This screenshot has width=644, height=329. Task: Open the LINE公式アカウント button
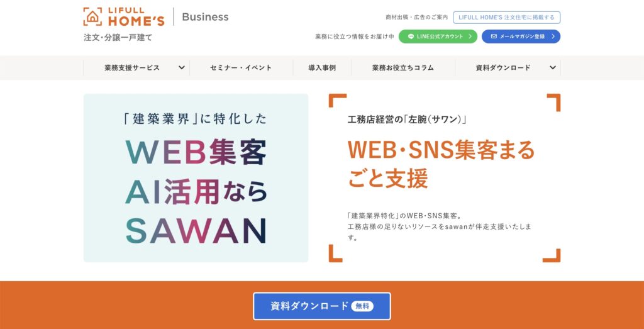click(438, 36)
